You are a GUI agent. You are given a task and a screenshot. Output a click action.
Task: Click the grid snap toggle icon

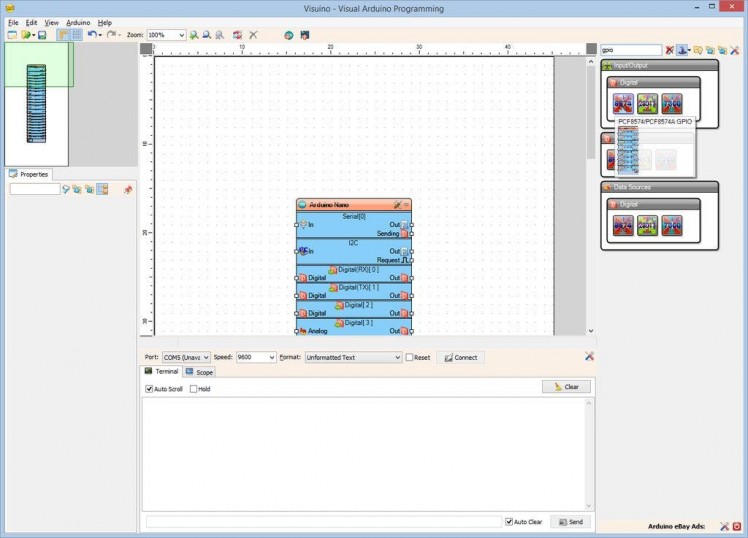(77, 35)
